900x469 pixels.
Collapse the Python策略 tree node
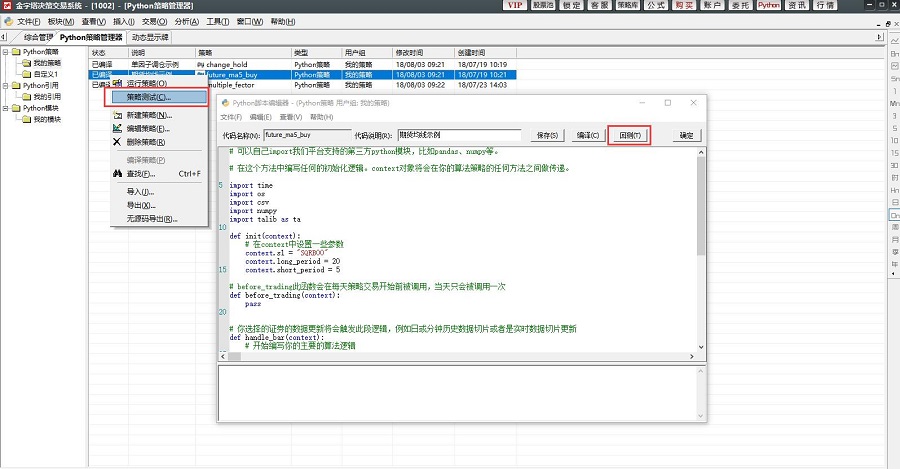(5, 52)
